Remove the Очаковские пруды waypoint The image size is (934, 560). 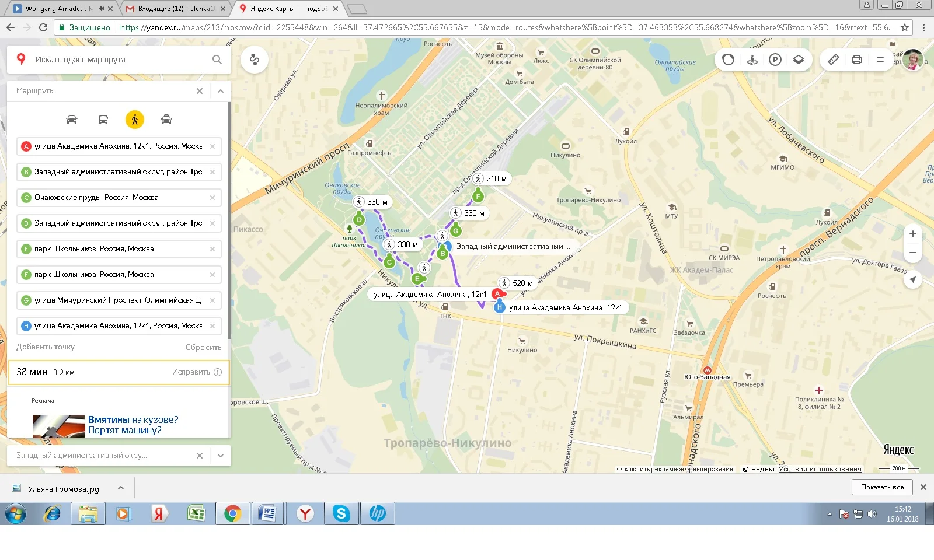pyautogui.click(x=212, y=198)
